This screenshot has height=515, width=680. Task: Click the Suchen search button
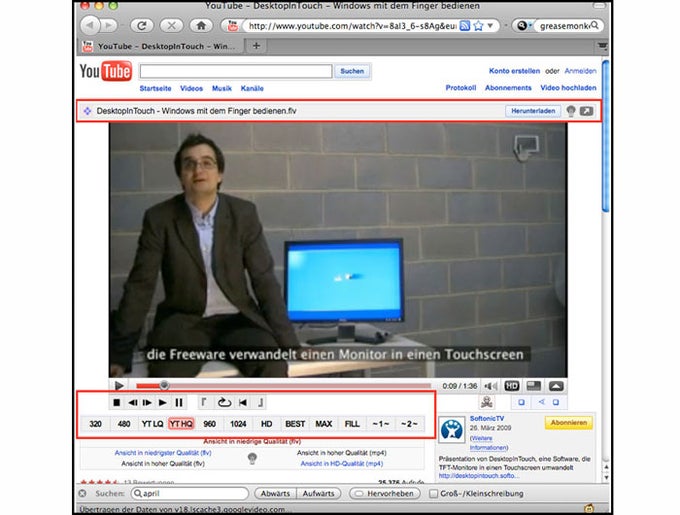(x=352, y=71)
